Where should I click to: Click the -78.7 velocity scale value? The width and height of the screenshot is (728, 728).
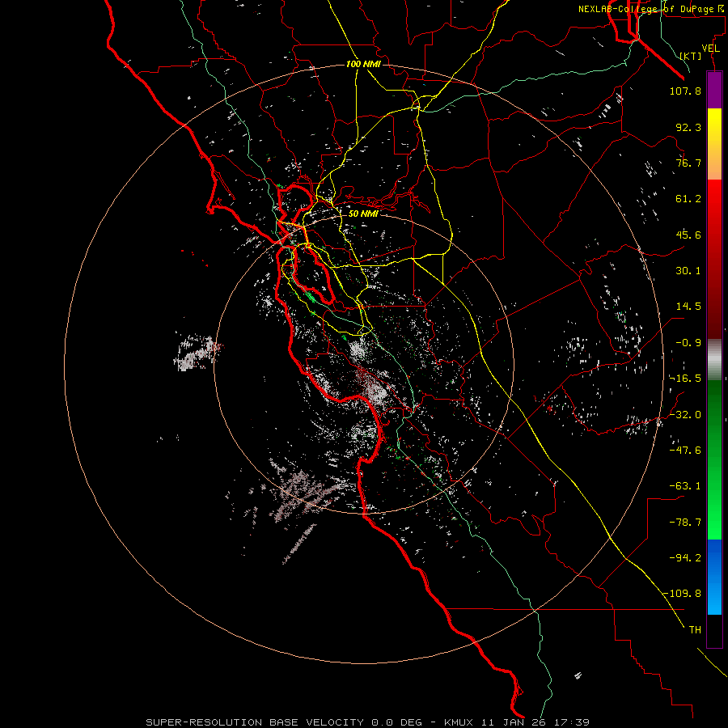click(x=685, y=523)
